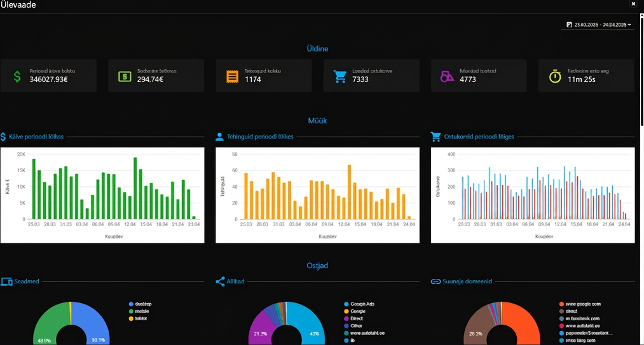Screen dimensions: 644x345
Task: Click the purple shapes products icon
Action: coord(447,76)
